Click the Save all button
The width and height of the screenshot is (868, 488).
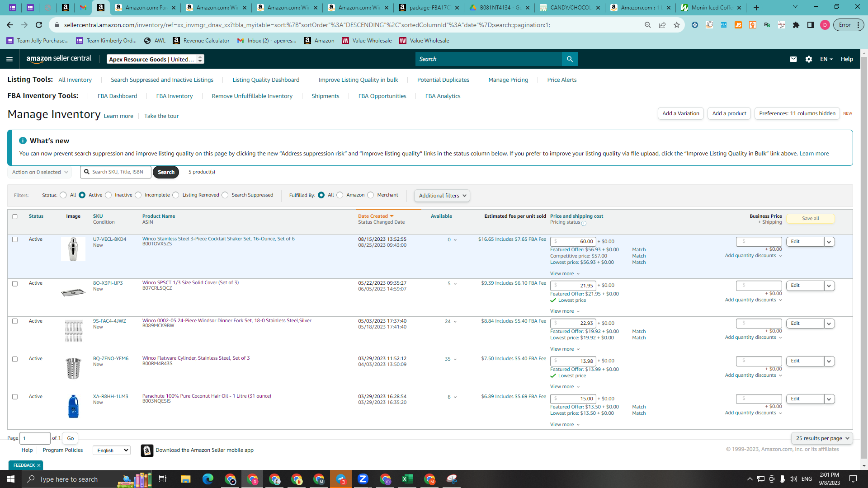pyautogui.click(x=811, y=219)
